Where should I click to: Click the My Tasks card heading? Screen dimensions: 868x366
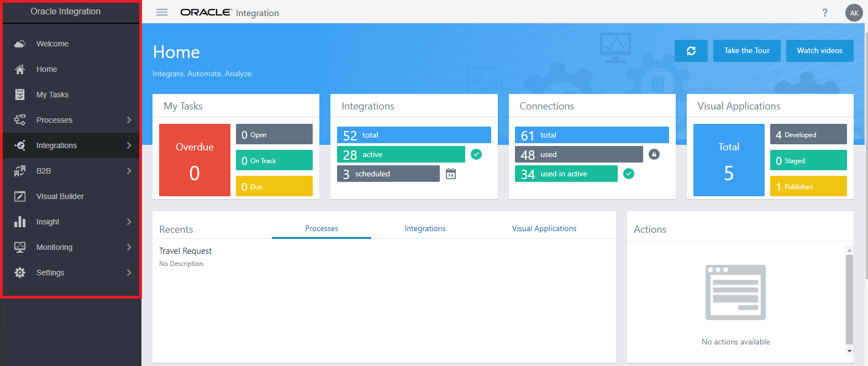tap(183, 106)
